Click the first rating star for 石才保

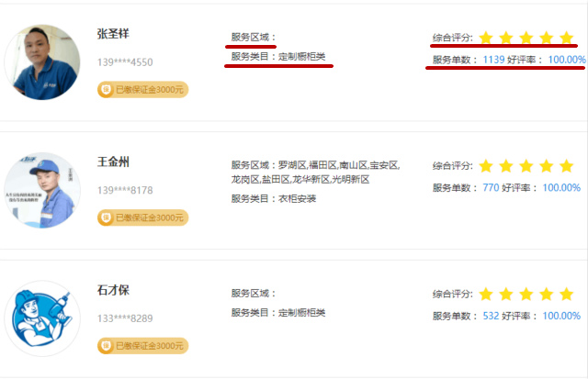[x=486, y=294]
